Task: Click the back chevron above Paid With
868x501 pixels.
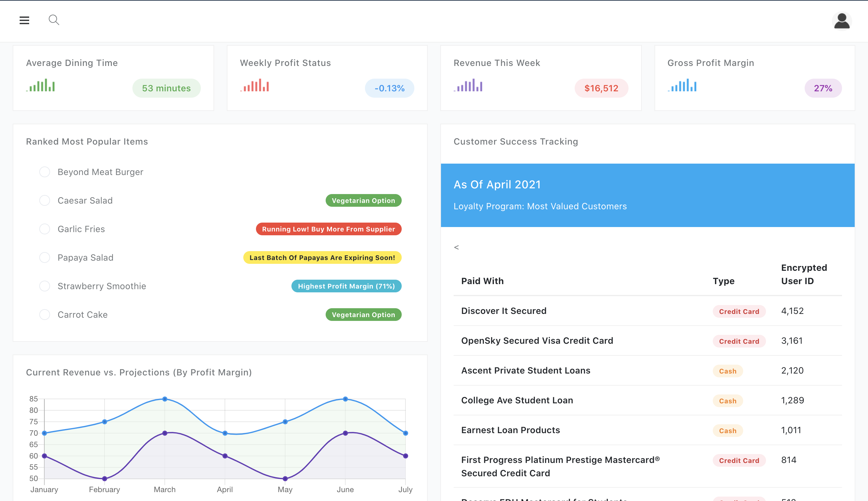Action: pyautogui.click(x=456, y=247)
